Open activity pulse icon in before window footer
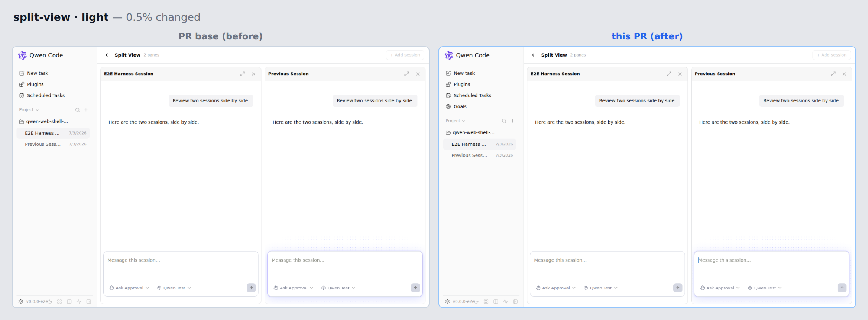 [x=79, y=301]
